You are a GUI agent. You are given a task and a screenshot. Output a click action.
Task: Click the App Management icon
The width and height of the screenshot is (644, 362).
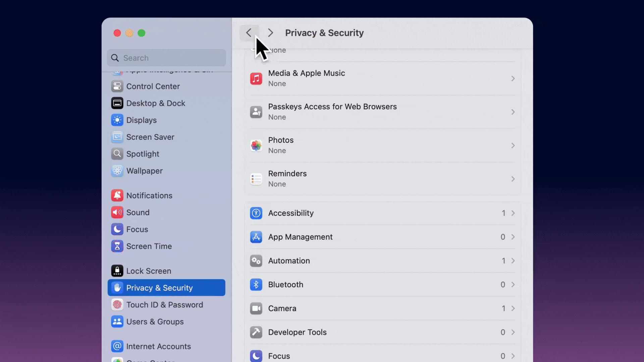tap(256, 237)
